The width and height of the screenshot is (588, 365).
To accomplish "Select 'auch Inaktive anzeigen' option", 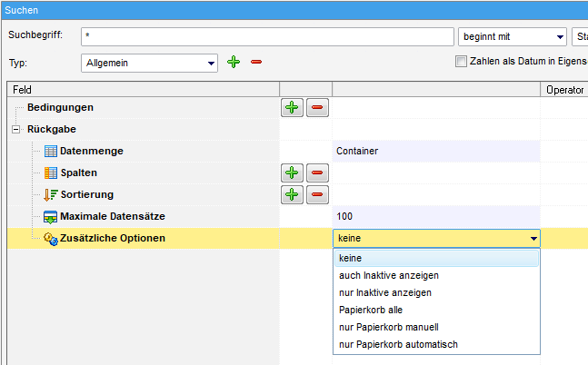I will 388,275.
